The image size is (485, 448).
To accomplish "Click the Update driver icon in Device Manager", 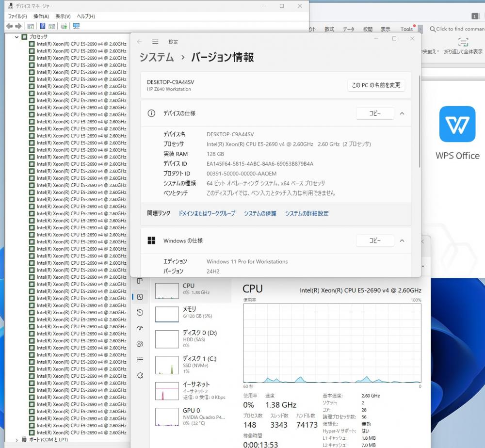I will click(64, 26).
